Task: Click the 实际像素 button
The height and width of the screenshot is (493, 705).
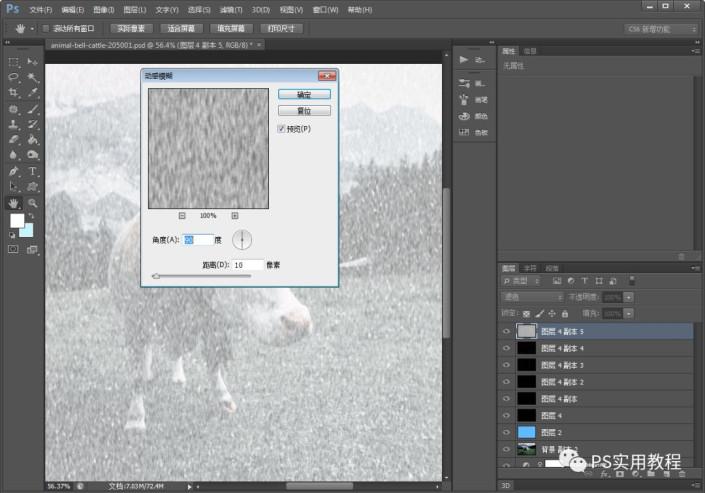Action: click(x=131, y=29)
